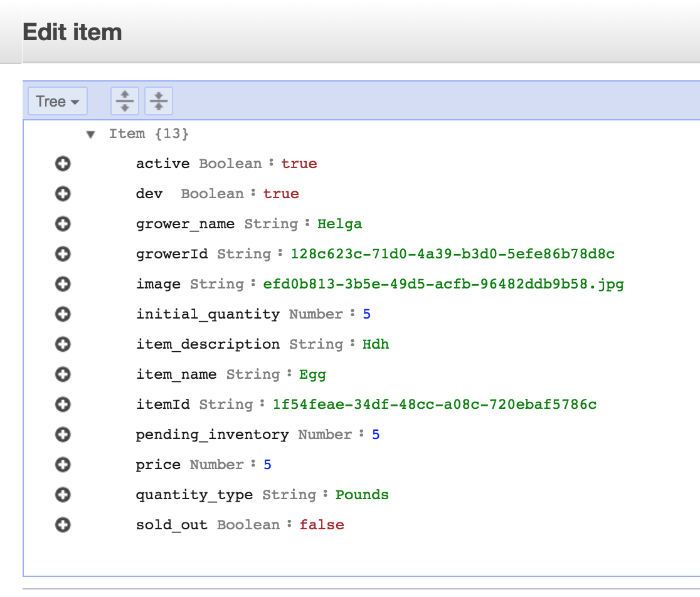Viewport: 700px width, 597px height.
Task: Open the Tree view mode dropdown
Action: [58, 102]
